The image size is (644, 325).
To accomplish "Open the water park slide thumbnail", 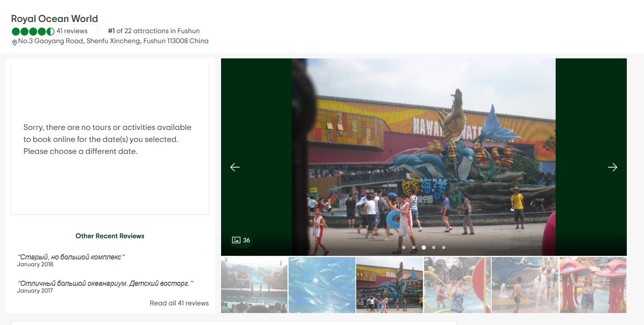I will tap(457, 285).
